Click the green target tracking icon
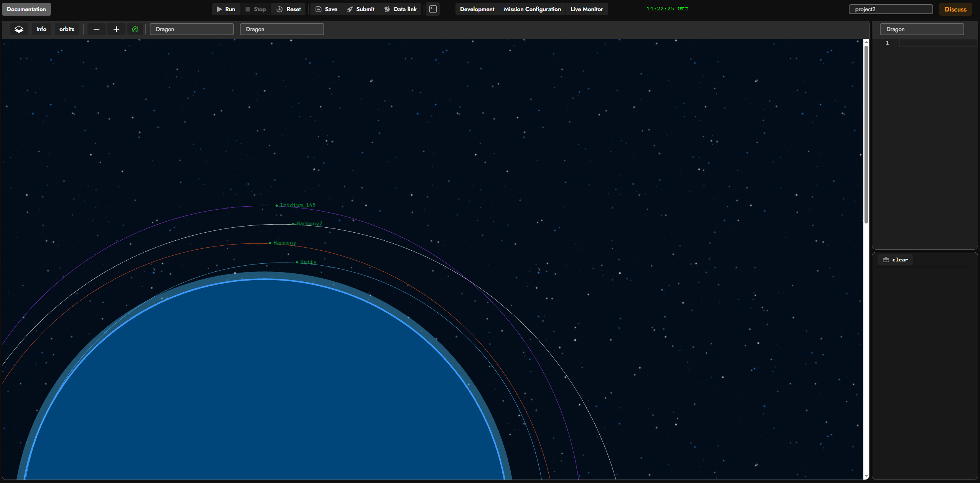Viewport: 980px width, 483px height. pyautogui.click(x=135, y=29)
